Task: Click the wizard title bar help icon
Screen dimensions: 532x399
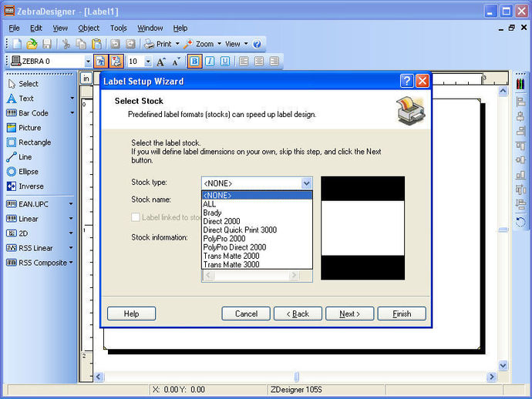Action: [x=407, y=81]
